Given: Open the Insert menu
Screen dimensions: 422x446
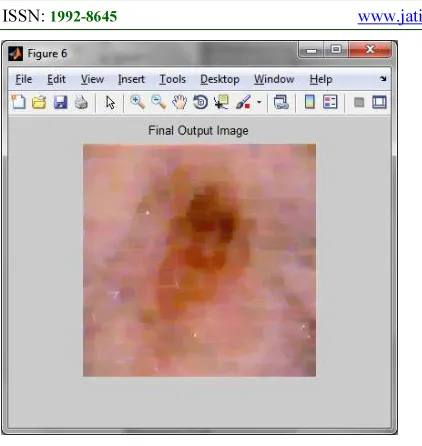Looking at the screenshot, I should tap(131, 79).
